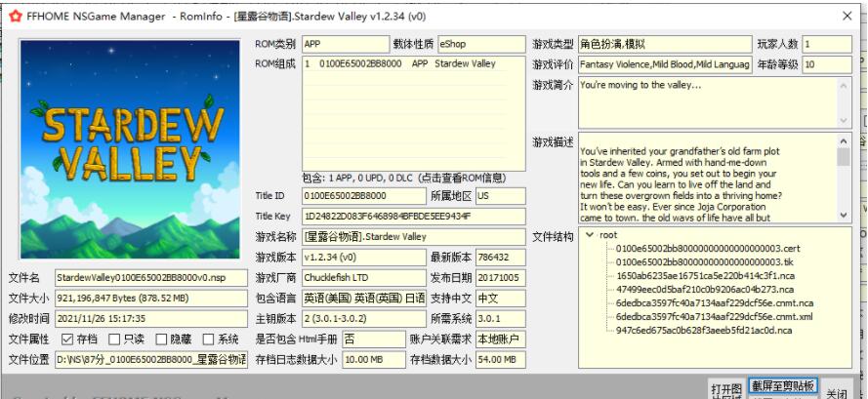The image size is (868, 399).
Task: Select the root tree node
Action: (x=608, y=235)
